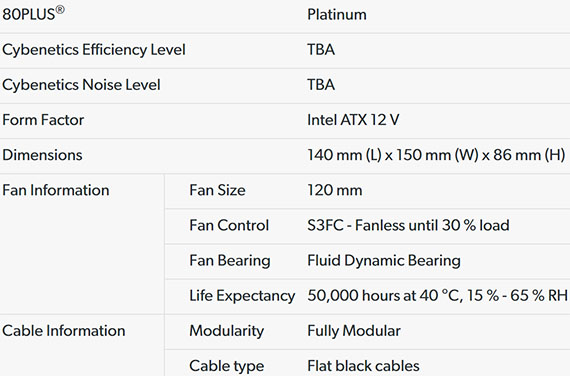Select the TBA value for Efficiency Level

tap(321, 50)
